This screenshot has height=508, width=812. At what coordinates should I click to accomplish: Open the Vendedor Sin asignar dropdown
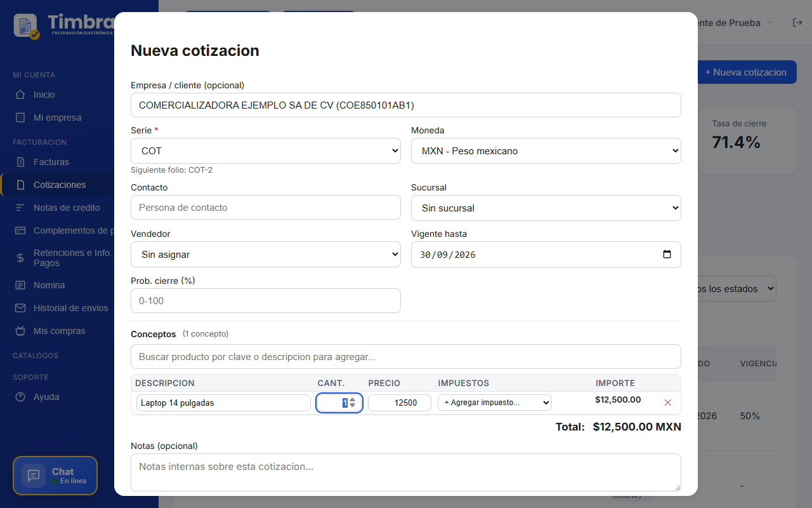tap(266, 255)
